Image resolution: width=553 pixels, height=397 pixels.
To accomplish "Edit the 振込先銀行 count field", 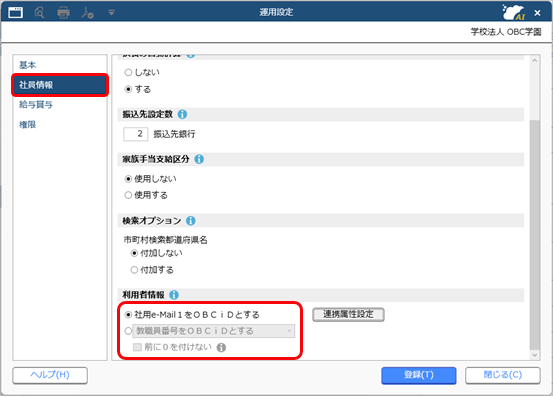I will click(135, 134).
